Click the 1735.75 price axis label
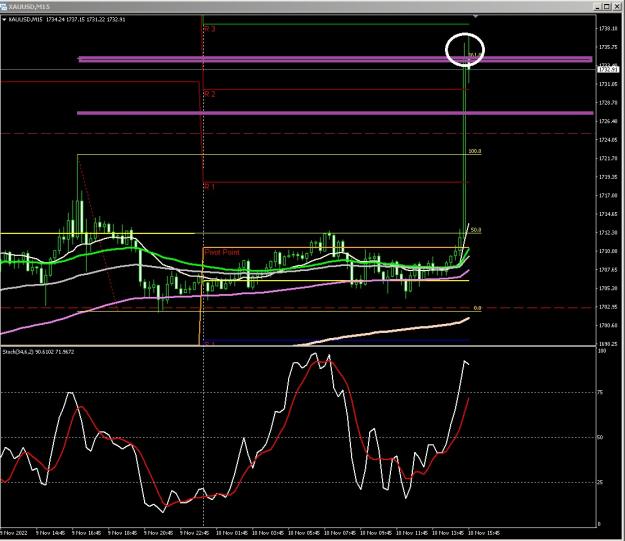This screenshot has height=541, width=625. pyautogui.click(x=608, y=47)
